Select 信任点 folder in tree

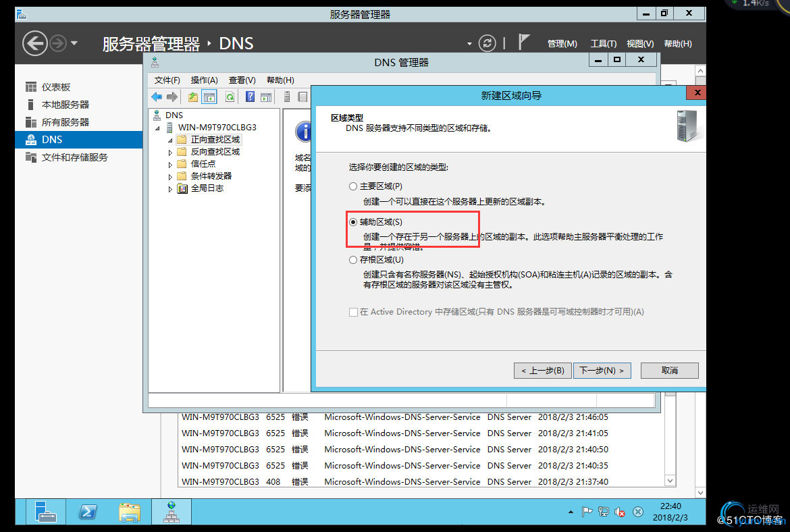coord(203,164)
